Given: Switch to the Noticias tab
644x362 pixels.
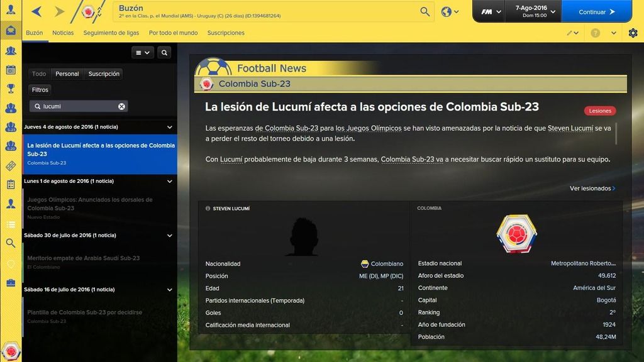Looking at the screenshot, I should 63,33.
